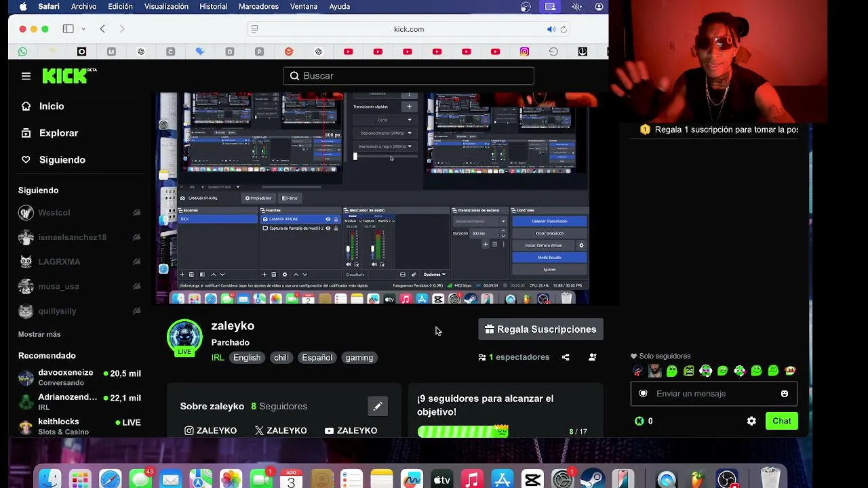The width and height of the screenshot is (868, 488).
Task: Open Siguiendo in Kick sidebar
Action: pyautogui.click(x=53, y=160)
